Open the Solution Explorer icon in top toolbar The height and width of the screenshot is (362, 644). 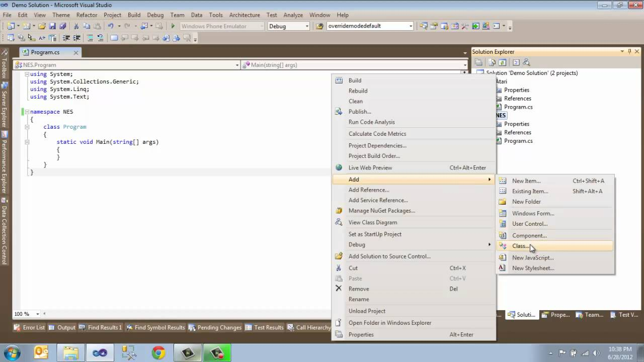(424, 26)
